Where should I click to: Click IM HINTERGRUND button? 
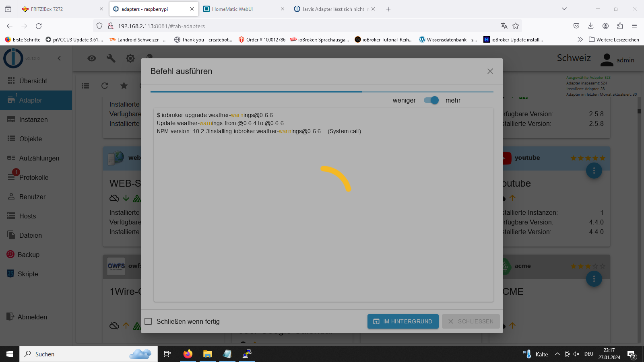pos(403,321)
